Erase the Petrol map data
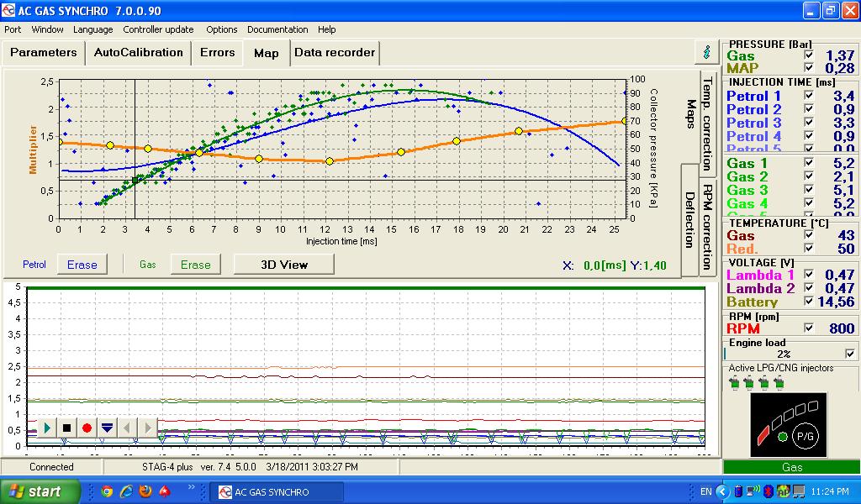Screen dimensions: 861x504 pos(82,265)
